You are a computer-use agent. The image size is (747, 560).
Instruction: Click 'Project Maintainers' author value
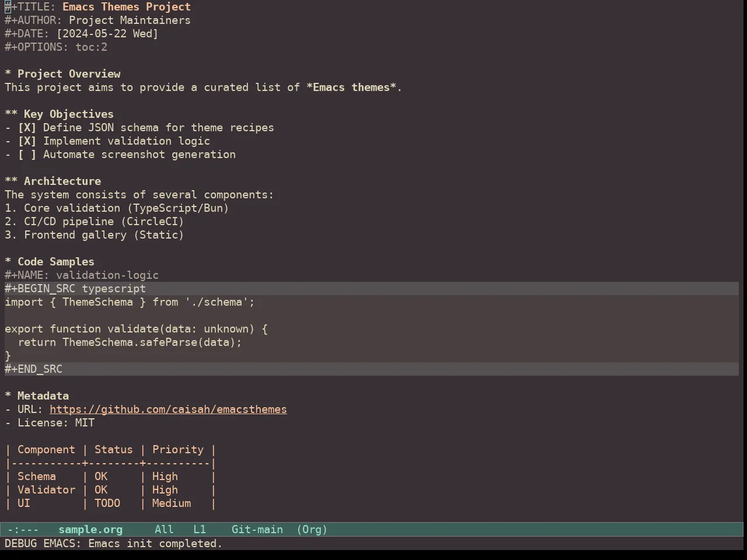[x=130, y=20]
